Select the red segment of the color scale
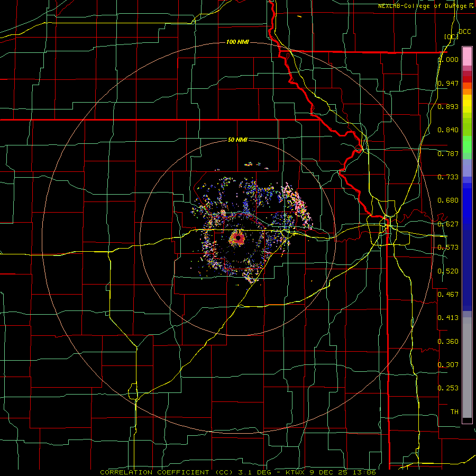Screen dimensions: 476x476 [x=467, y=79]
